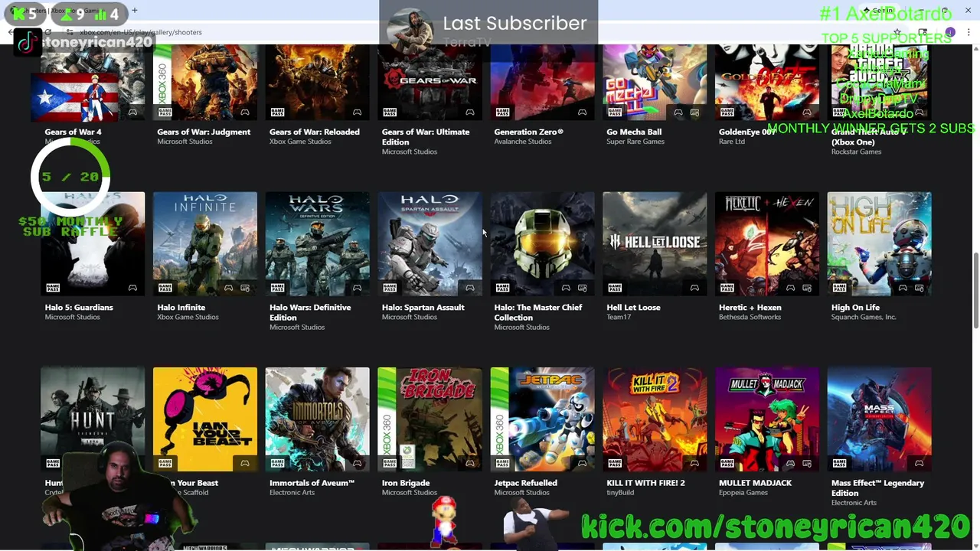Open the Halo Wars: Definitive Edition title link
Image resolution: width=980 pixels, height=551 pixels.
tap(310, 312)
